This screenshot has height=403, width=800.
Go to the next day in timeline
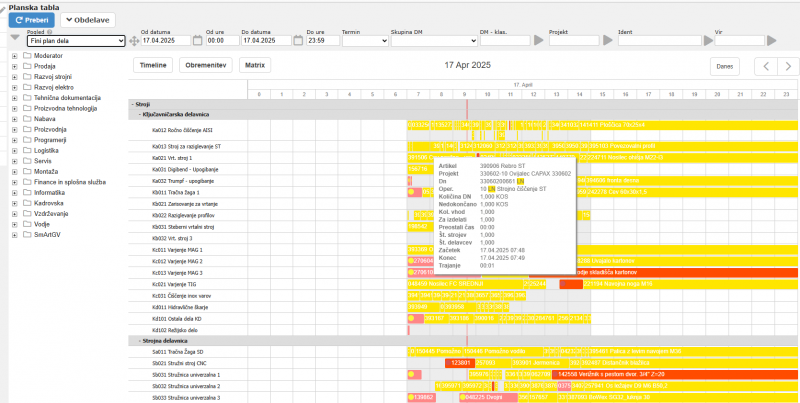pyautogui.click(x=787, y=66)
